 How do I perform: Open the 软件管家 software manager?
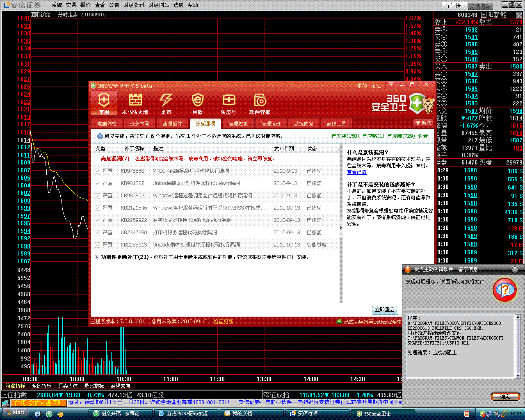pyautogui.click(x=260, y=103)
